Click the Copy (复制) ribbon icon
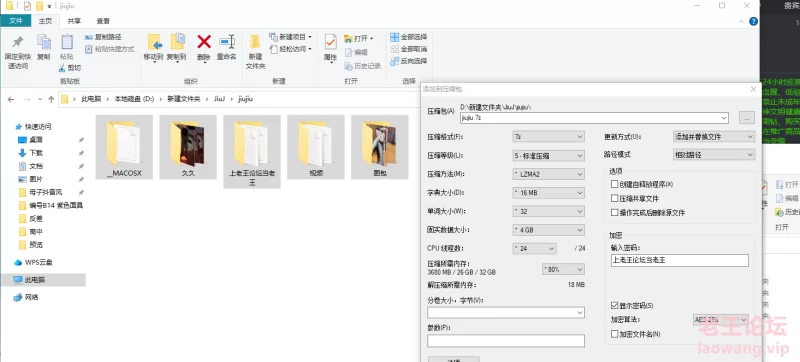 coord(44,42)
